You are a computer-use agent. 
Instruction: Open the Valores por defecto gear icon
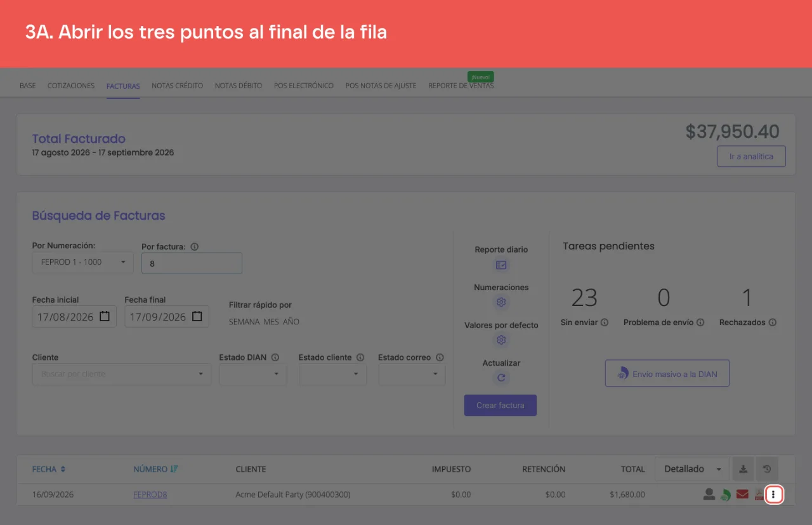[501, 340]
